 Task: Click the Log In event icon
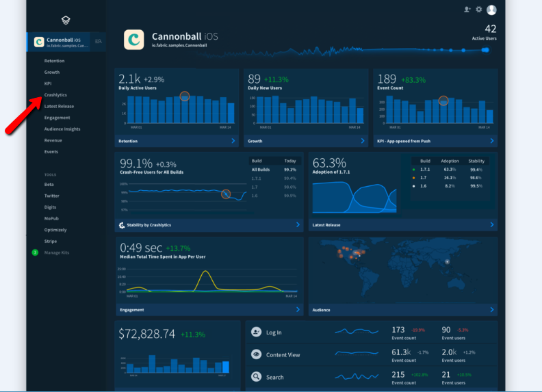point(256,332)
